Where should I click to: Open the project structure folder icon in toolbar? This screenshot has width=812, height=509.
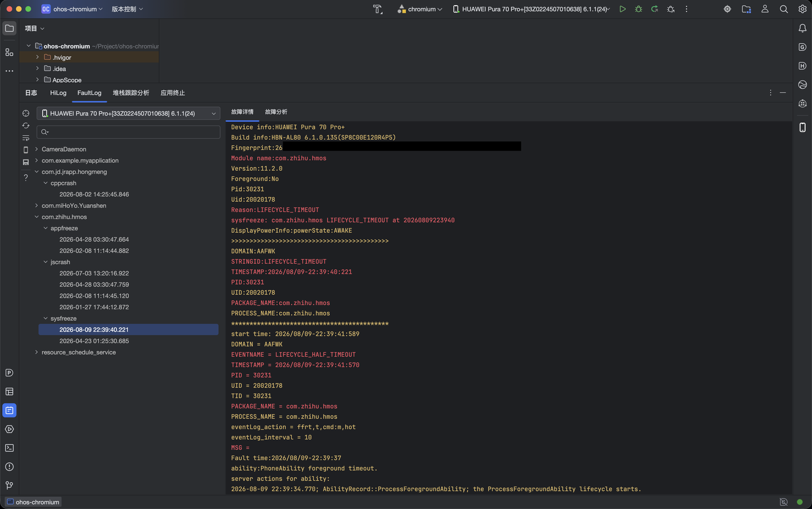[746, 9]
